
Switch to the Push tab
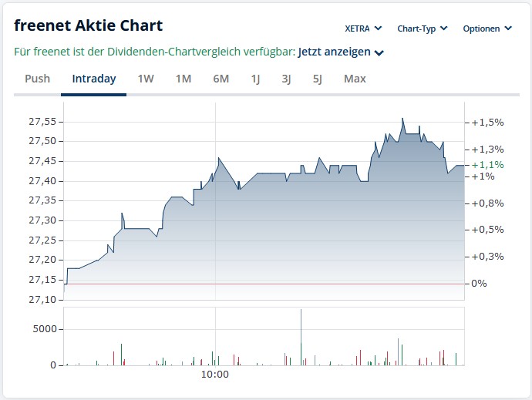[x=37, y=79]
